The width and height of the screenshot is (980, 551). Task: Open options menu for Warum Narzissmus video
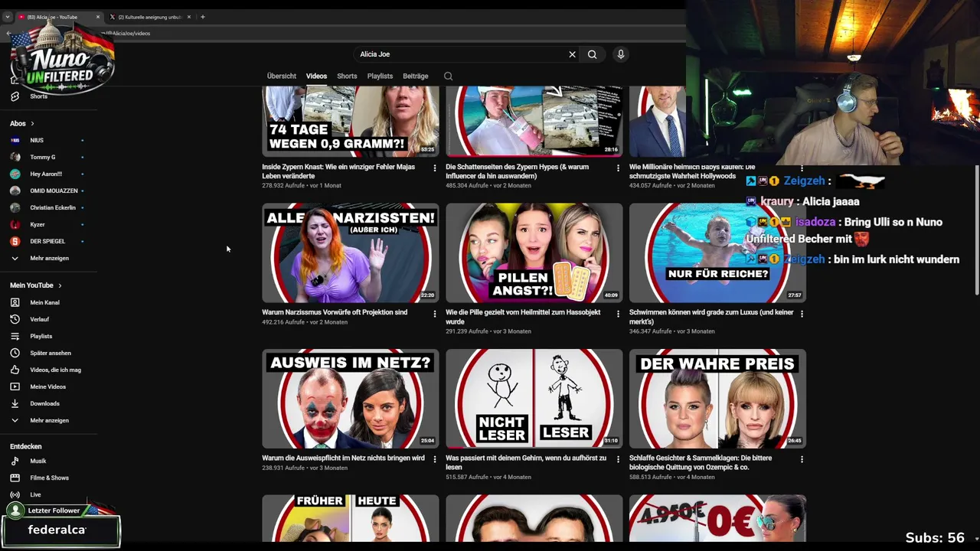click(x=435, y=314)
